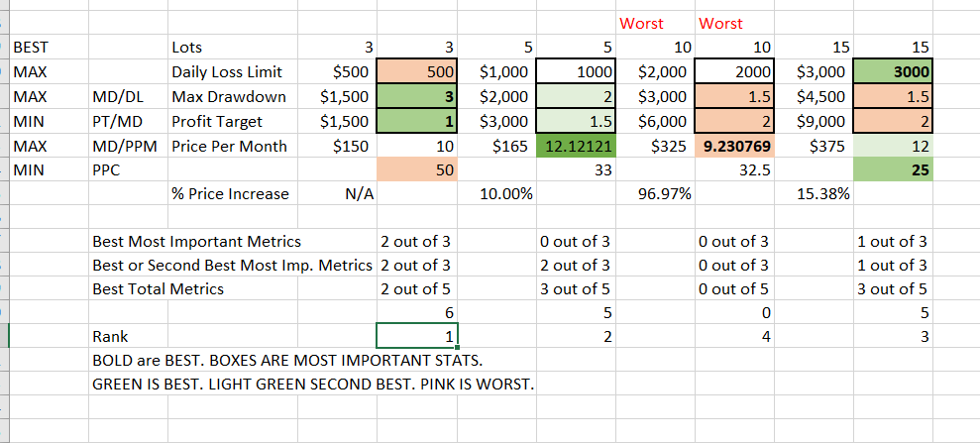Select the '3 out of 5' under 15 lots
The width and height of the screenshot is (980, 443).
pos(893,288)
